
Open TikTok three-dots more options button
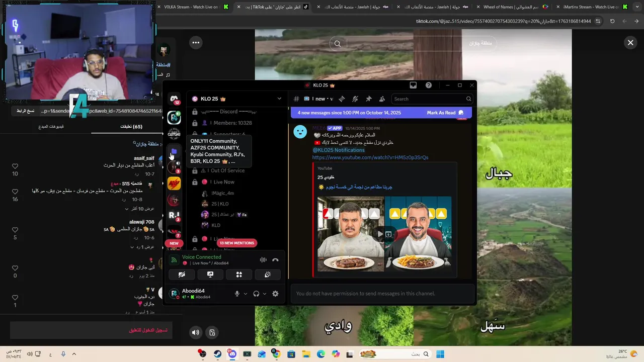coord(196,43)
